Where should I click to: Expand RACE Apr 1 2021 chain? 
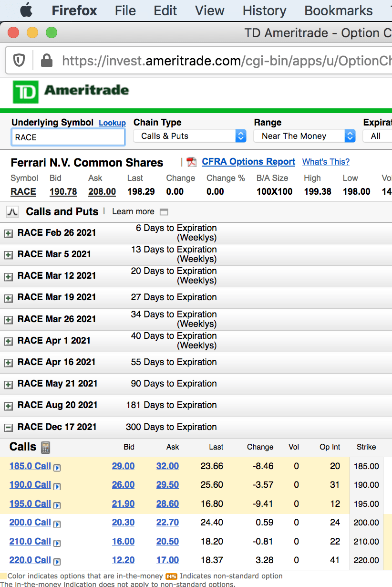(8, 341)
